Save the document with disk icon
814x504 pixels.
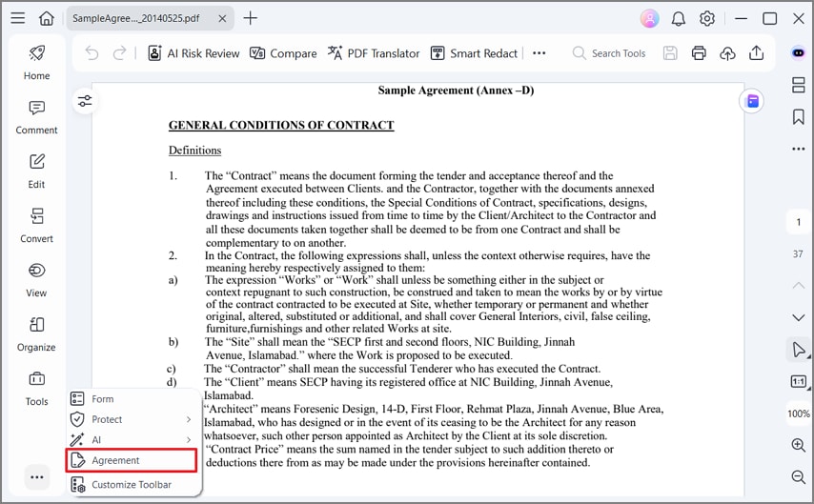tap(670, 53)
